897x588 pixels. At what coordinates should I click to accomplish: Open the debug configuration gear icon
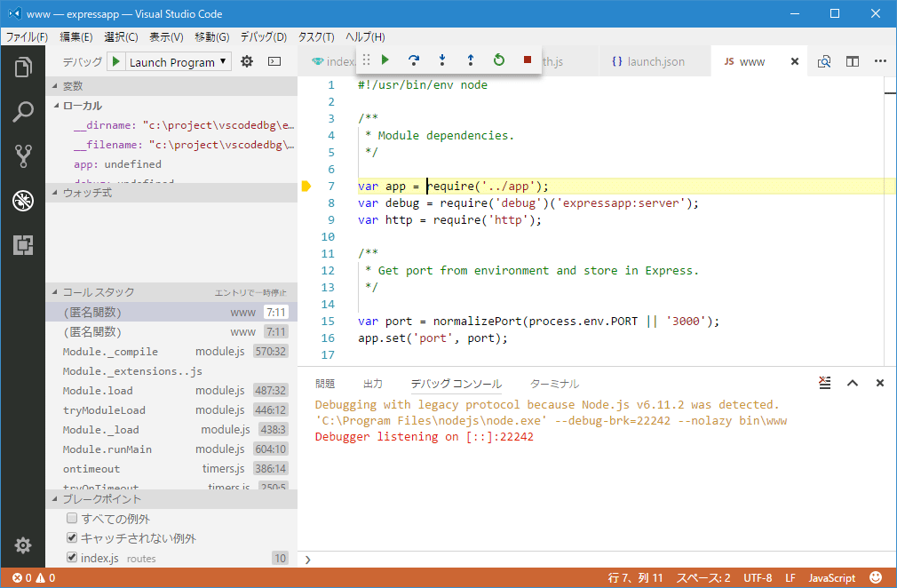coord(246,60)
